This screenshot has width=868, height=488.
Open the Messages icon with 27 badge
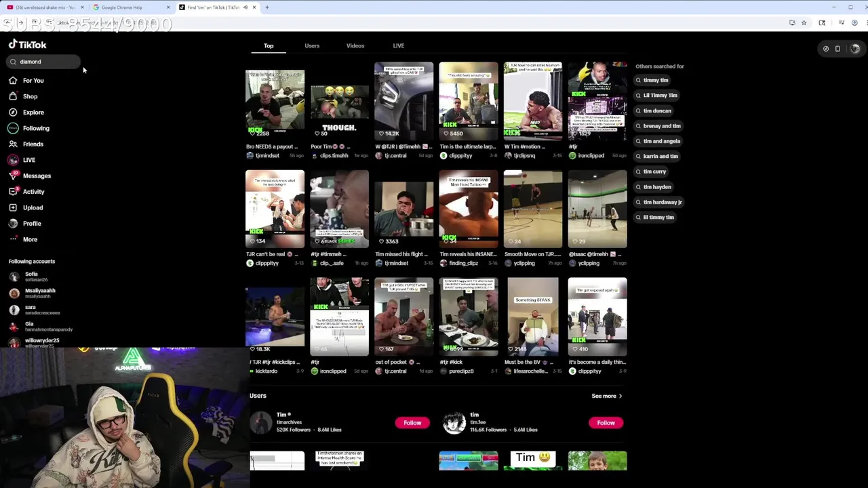[x=13, y=176]
